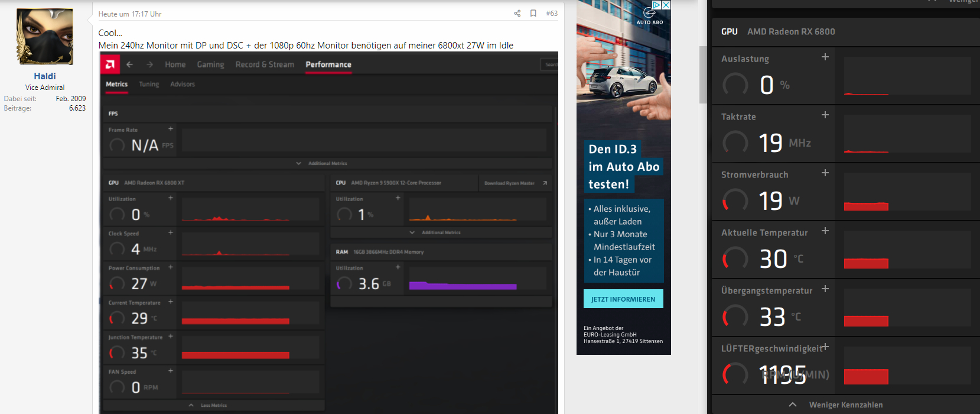Open the AdChoices info triangle on the ad

[x=656, y=5]
